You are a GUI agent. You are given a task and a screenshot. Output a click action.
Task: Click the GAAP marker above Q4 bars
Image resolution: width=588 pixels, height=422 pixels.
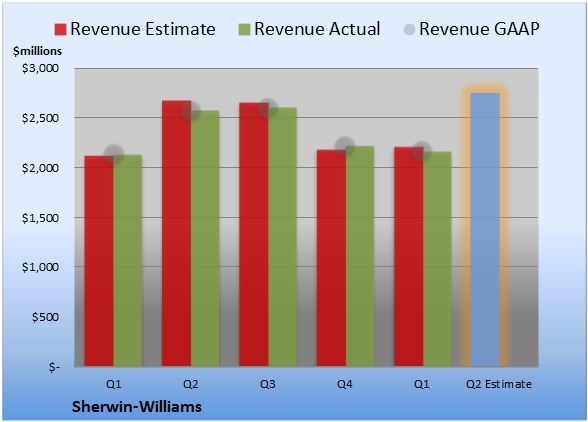coord(345,146)
